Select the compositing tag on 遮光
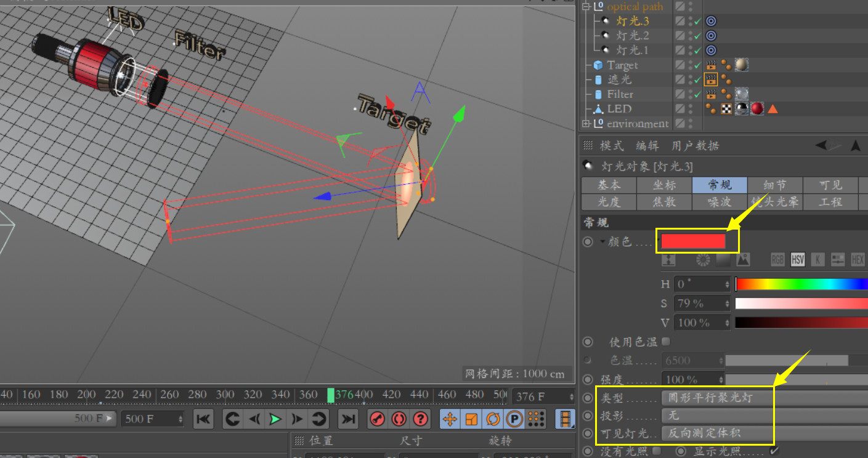 click(x=711, y=79)
